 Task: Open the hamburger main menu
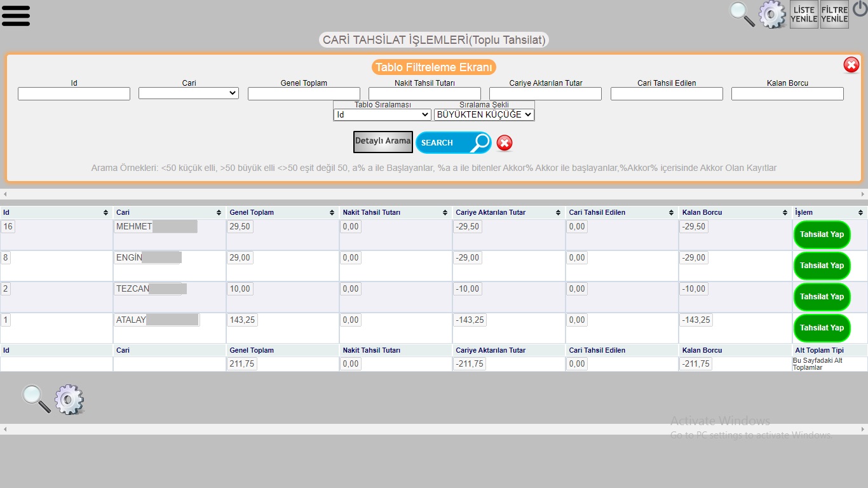coord(16,15)
